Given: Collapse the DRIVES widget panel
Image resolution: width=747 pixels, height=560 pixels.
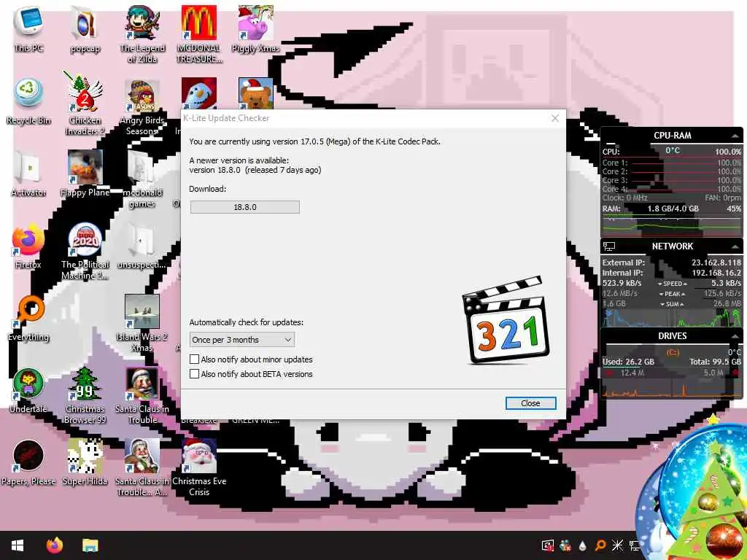Looking at the screenshot, I should coord(735,335).
